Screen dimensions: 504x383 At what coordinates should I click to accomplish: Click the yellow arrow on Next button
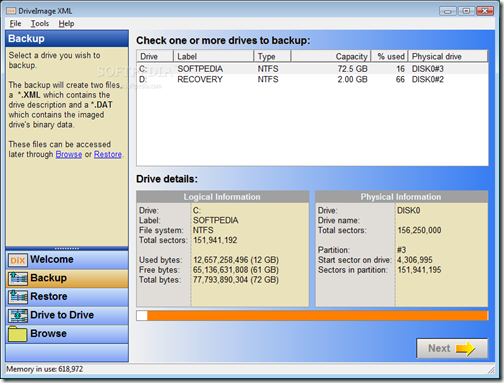click(465, 349)
